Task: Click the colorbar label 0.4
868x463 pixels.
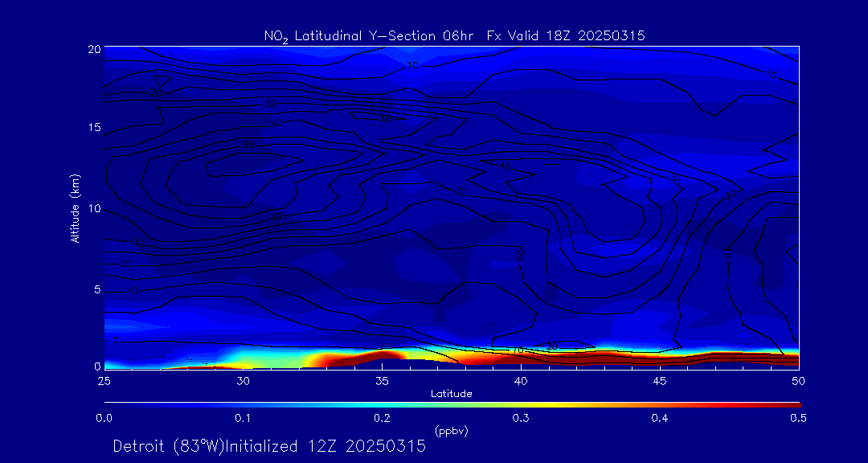Action: [659, 418]
